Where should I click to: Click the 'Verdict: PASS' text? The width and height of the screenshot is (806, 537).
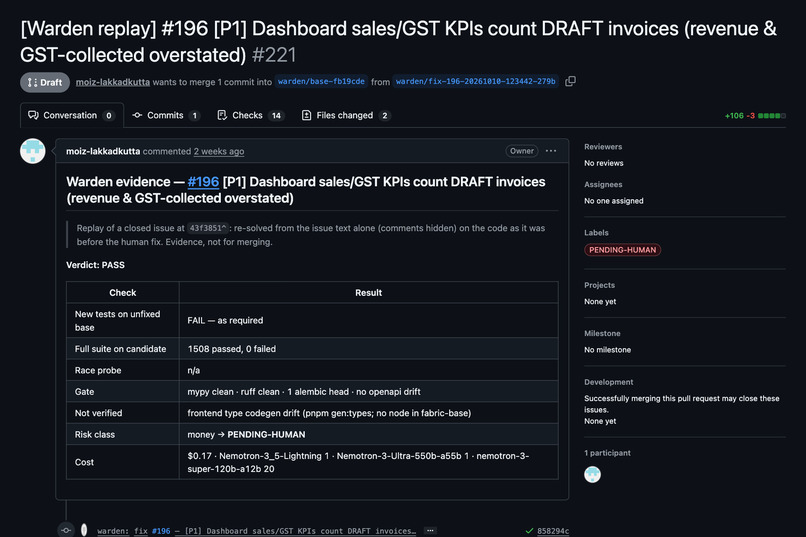pos(95,265)
